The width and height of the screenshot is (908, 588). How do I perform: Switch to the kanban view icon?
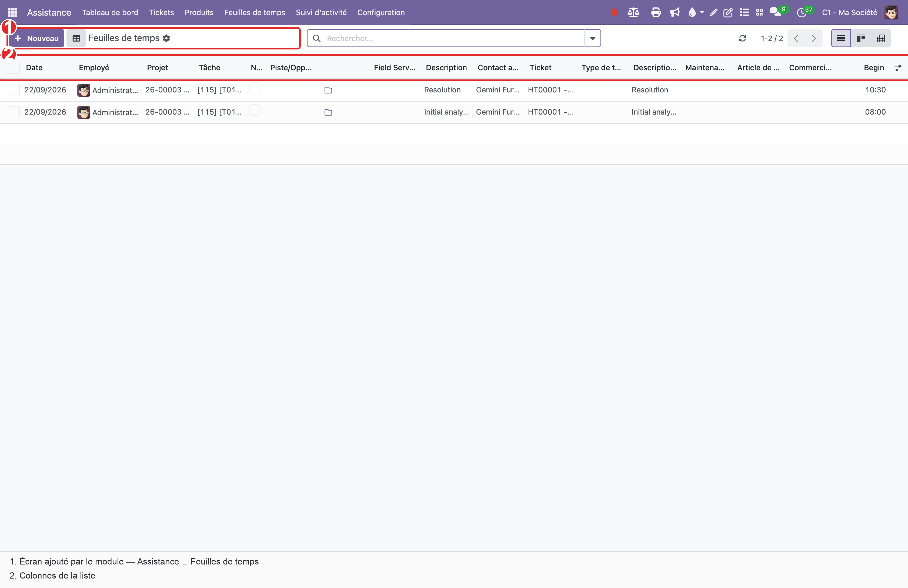[x=861, y=38]
